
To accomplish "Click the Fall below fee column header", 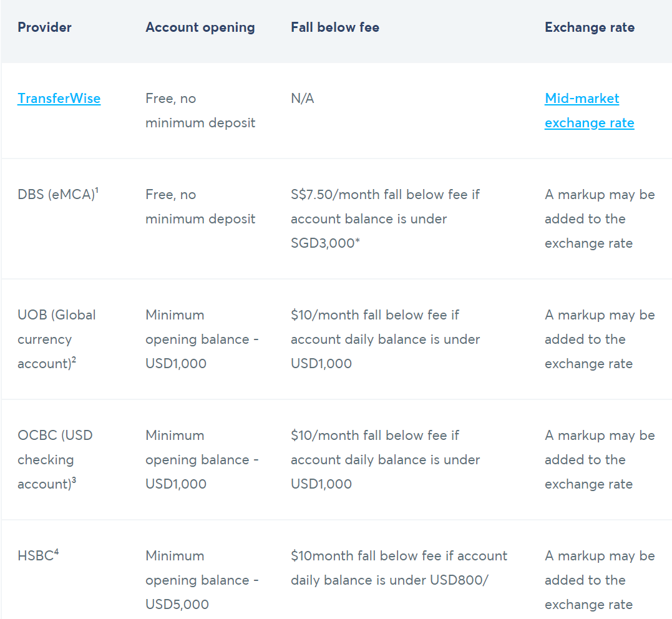I will [x=334, y=27].
